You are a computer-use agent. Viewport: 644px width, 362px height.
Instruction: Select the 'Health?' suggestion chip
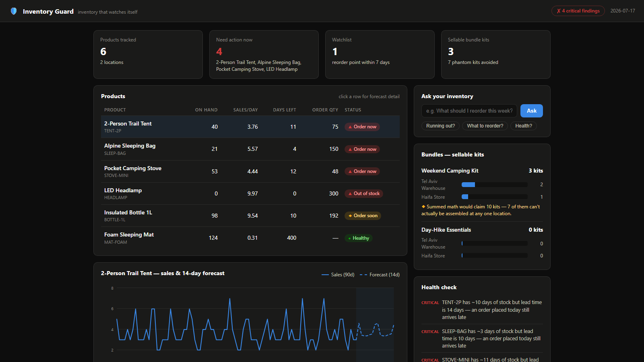click(x=523, y=126)
